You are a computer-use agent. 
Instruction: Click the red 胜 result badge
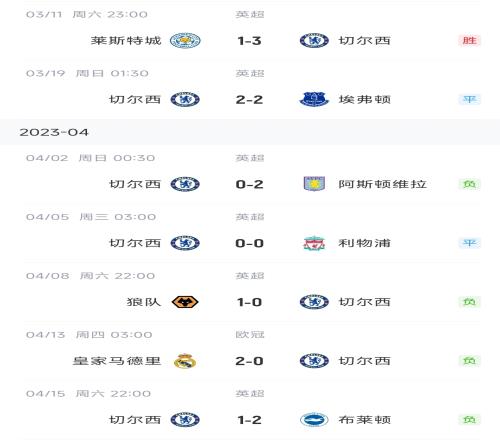(469, 41)
